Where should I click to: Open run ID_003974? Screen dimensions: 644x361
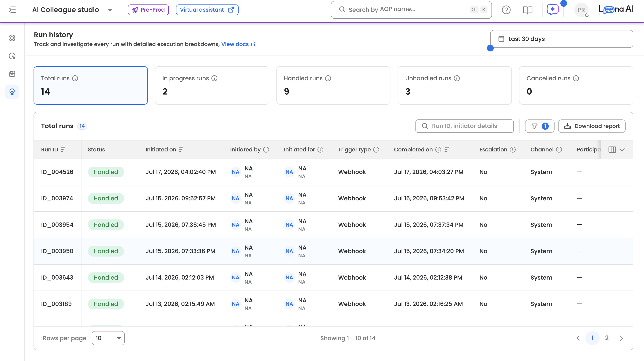[x=57, y=198]
